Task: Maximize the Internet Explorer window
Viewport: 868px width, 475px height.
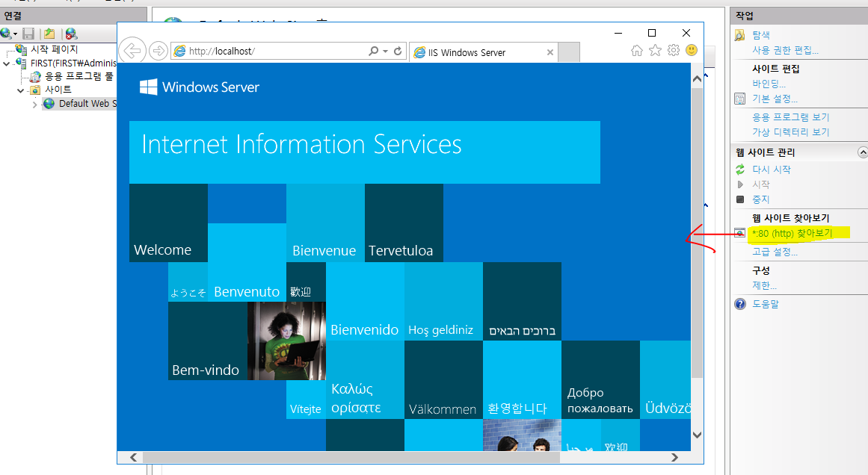Action: point(652,33)
